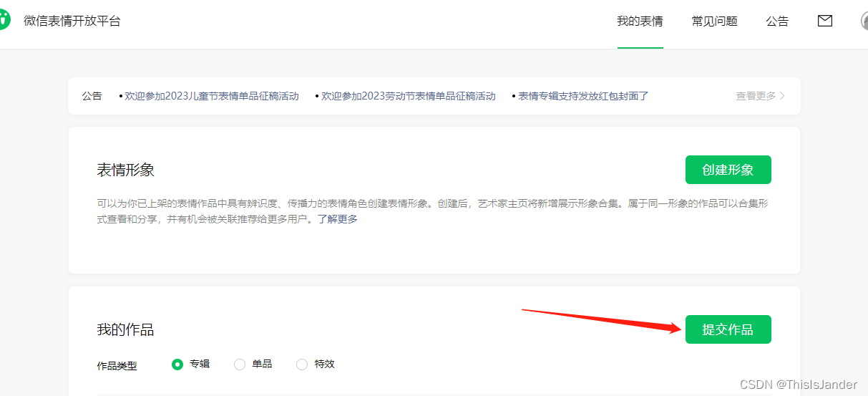Open the 了解更多 link
Image resolution: width=868 pixels, height=396 pixels.
(337, 219)
